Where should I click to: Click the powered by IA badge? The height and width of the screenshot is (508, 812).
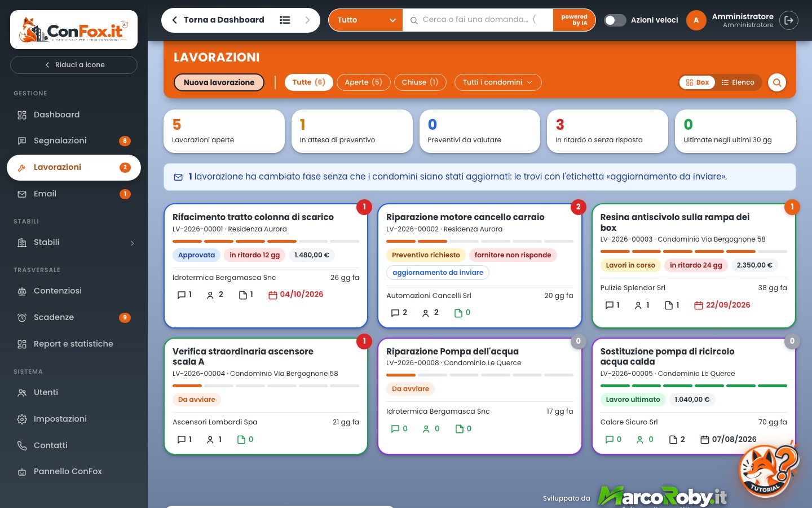point(574,20)
